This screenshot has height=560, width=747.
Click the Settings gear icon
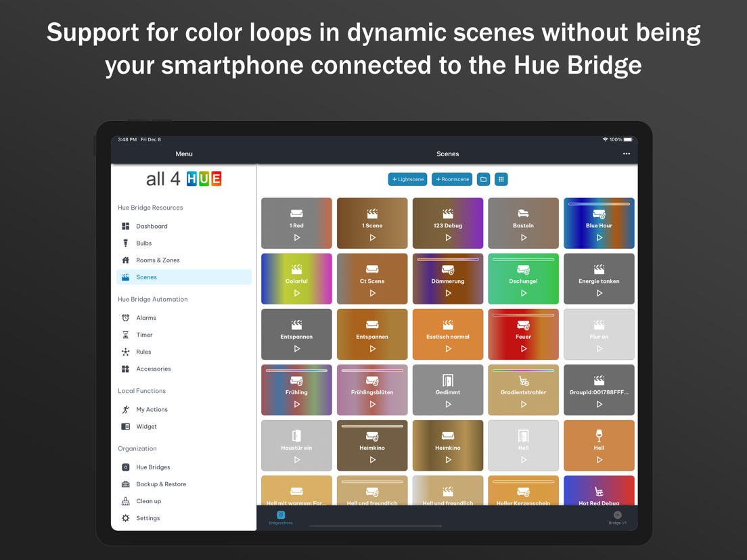pos(125,518)
